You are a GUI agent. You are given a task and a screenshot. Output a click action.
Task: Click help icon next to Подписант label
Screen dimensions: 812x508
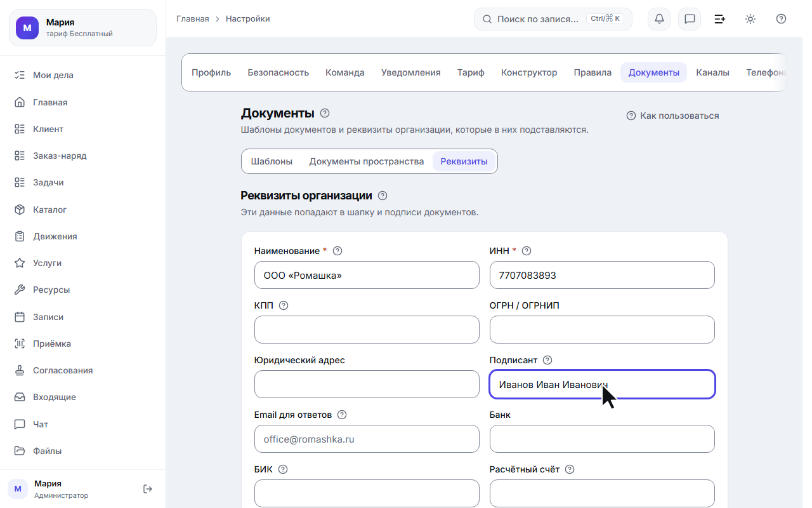[547, 360]
